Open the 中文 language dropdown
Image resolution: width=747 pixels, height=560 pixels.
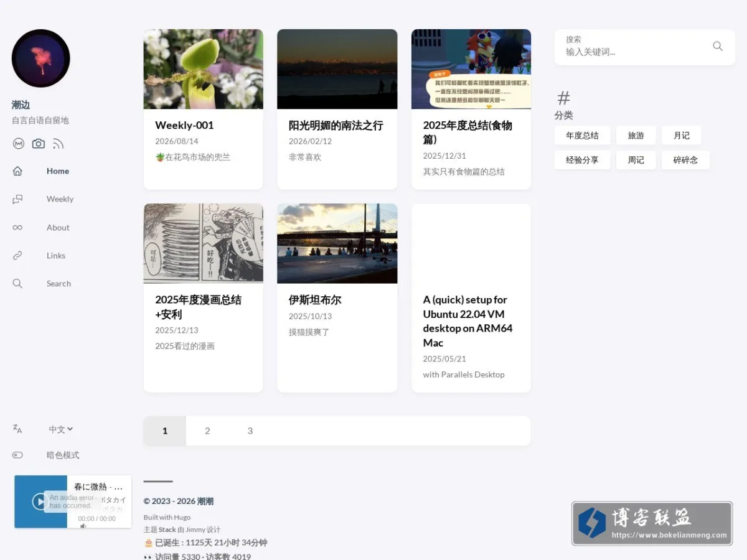61,429
